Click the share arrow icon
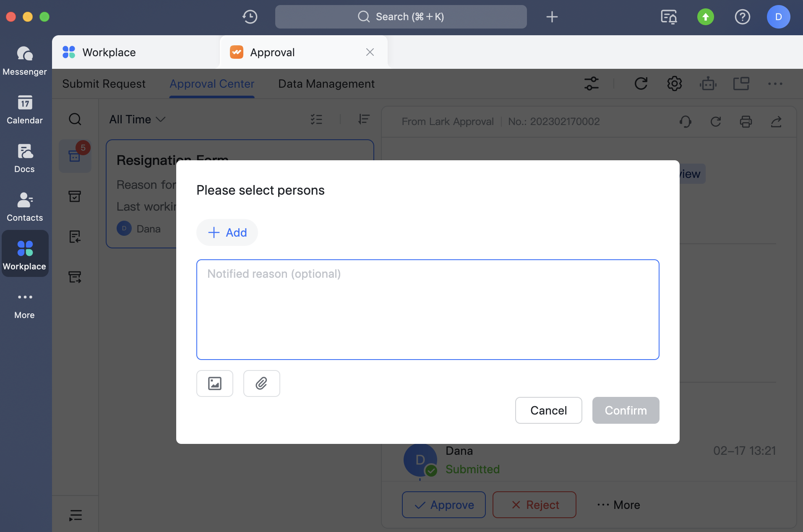The height and width of the screenshot is (532, 803). coord(776,122)
